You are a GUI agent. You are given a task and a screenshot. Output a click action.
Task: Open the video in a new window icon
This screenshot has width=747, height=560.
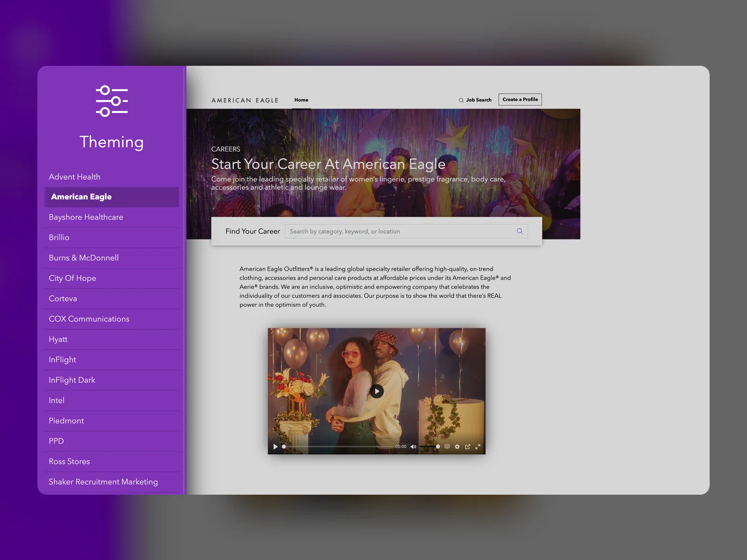coord(467,447)
